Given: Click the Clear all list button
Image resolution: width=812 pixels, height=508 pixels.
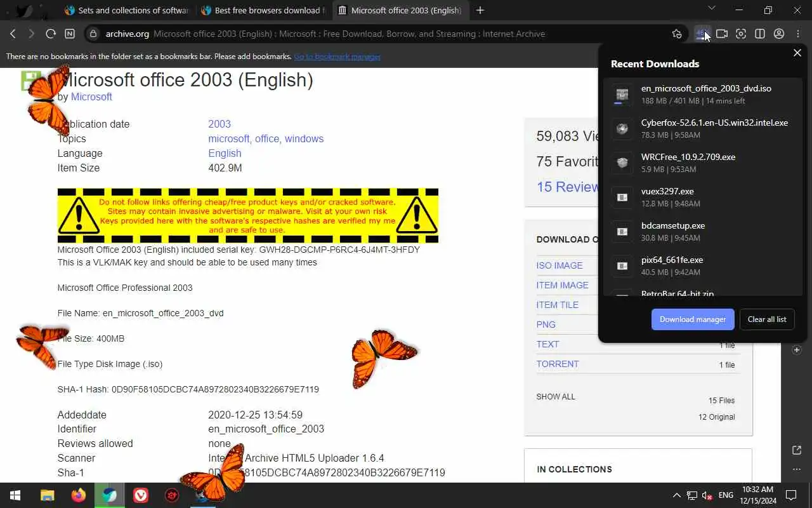Looking at the screenshot, I should tap(767, 319).
